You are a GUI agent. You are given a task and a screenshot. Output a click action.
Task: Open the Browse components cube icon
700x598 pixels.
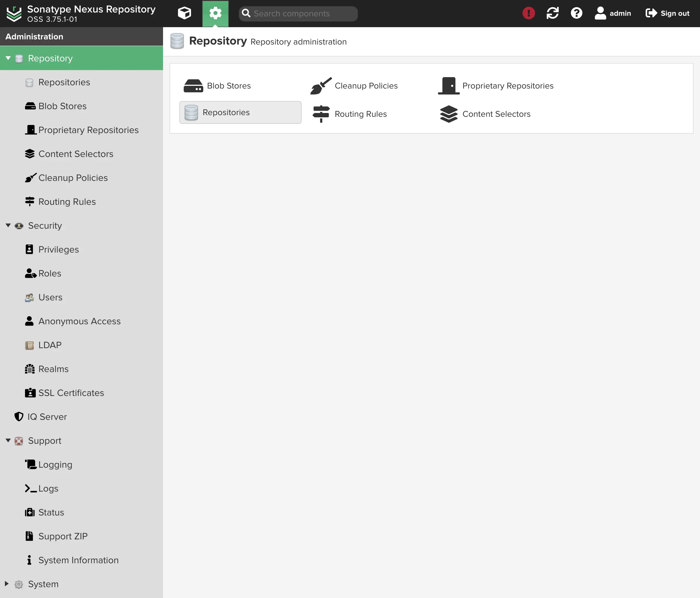(x=184, y=13)
